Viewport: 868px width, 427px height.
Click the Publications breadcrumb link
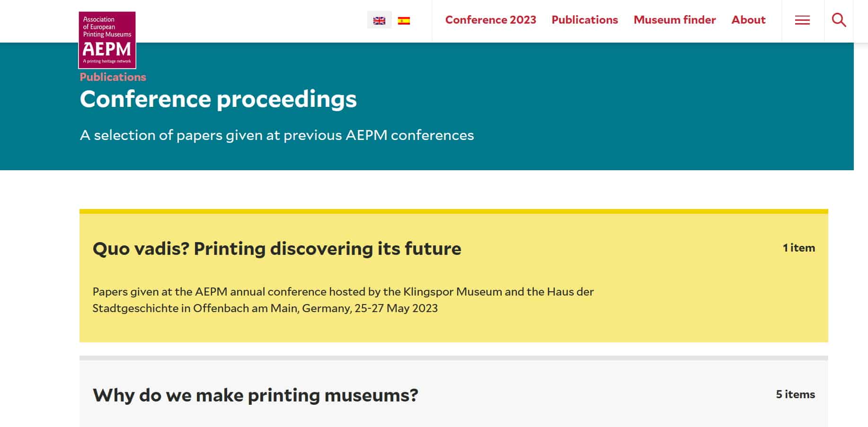click(113, 77)
